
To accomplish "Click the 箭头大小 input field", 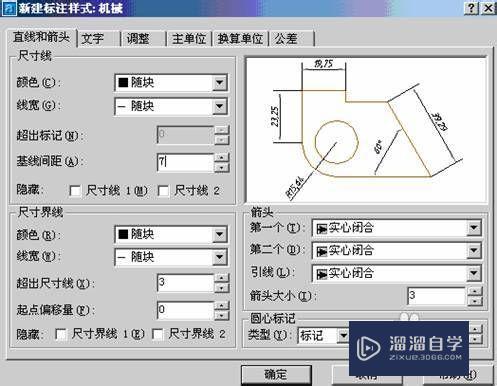I will coord(436,296).
